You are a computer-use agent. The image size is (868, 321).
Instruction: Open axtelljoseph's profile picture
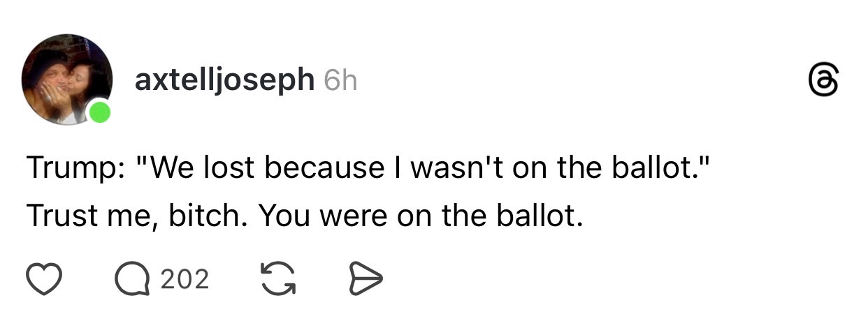coord(67,78)
